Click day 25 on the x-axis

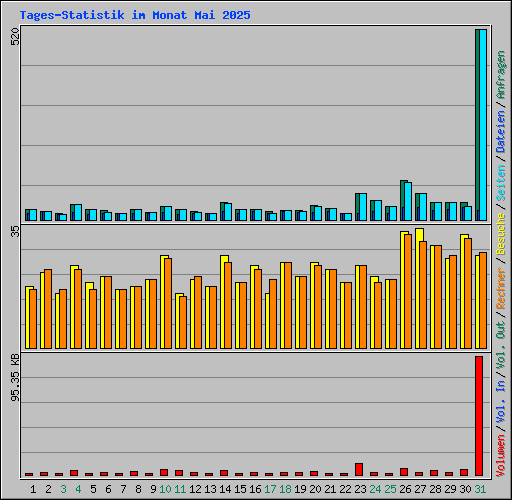click(390, 489)
